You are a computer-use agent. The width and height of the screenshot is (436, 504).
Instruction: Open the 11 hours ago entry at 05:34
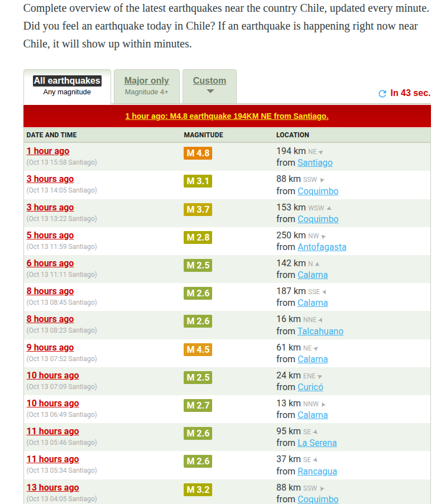point(52,459)
